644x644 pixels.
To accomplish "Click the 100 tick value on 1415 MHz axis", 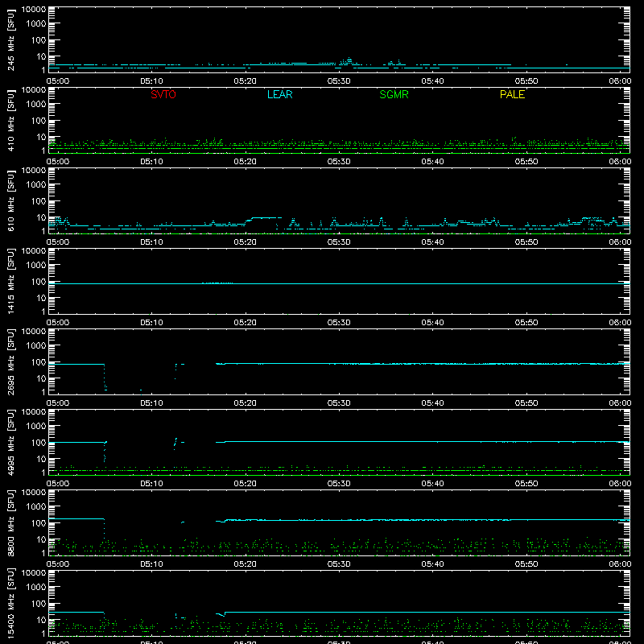I will [39, 282].
